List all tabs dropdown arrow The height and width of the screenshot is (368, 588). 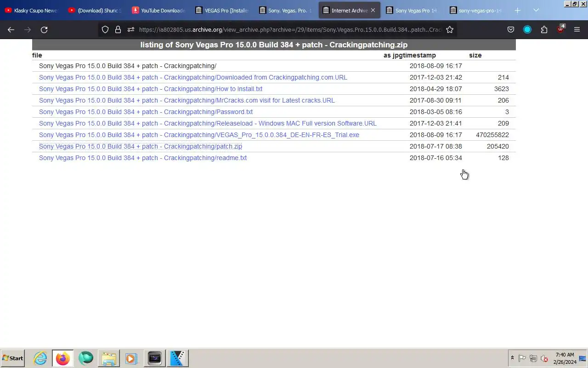pos(536,10)
